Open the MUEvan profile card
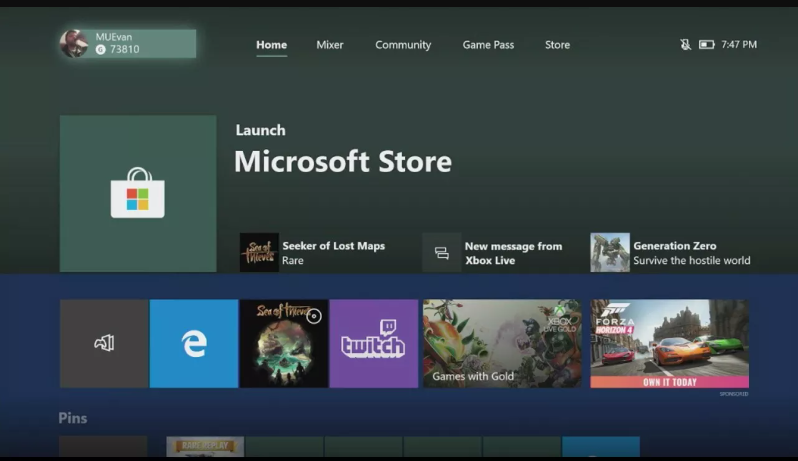This screenshot has width=798, height=461. pyautogui.click(x=128, y=44)
